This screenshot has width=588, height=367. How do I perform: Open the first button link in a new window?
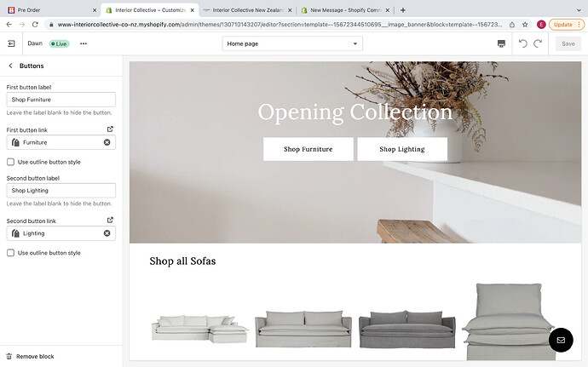click(110, 129)
